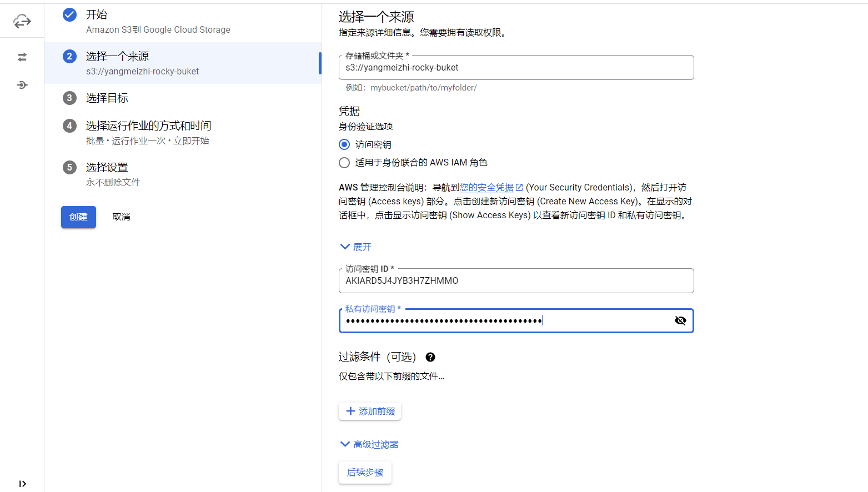Open the agent pools sidebar icon

pyautogui.click(x=22, y=85)
